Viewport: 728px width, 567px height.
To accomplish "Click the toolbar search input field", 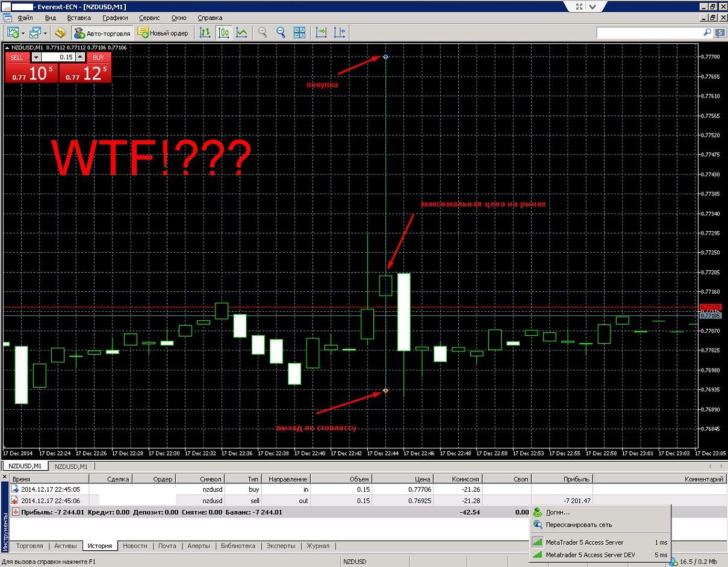I will point(649,33).
